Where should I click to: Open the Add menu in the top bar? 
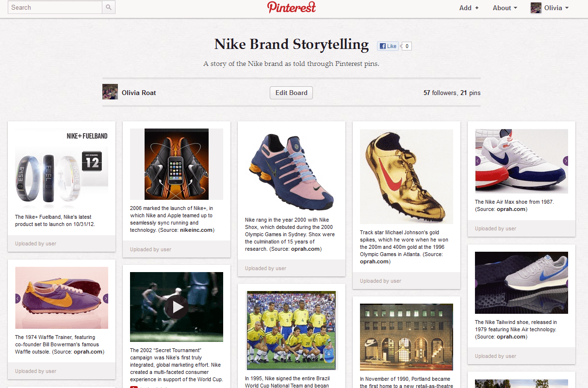pos(469,8)
